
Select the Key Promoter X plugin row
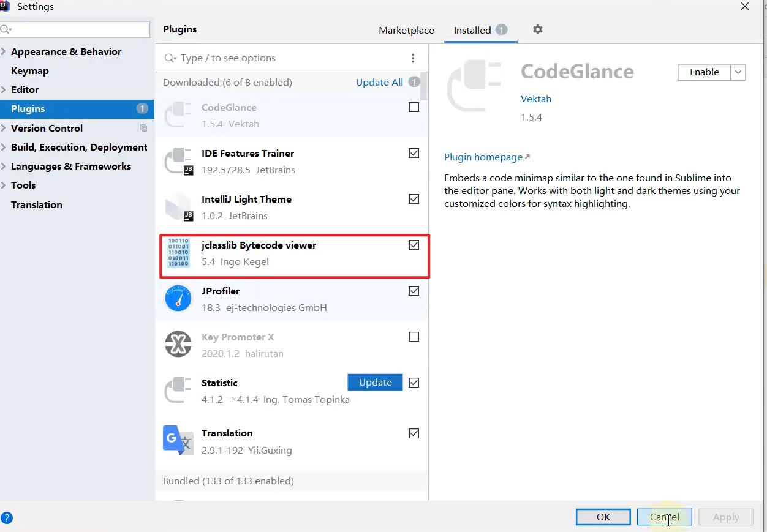292,345
